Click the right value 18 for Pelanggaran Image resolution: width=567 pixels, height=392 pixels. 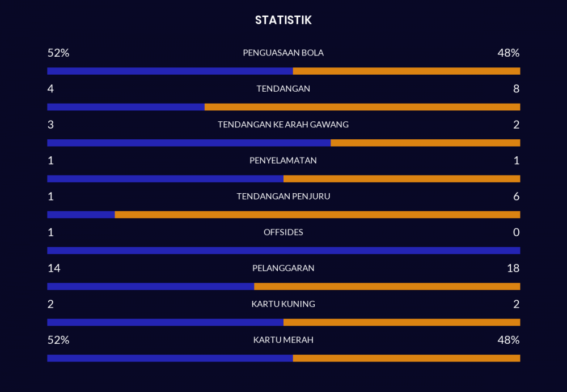coord(513,268)
